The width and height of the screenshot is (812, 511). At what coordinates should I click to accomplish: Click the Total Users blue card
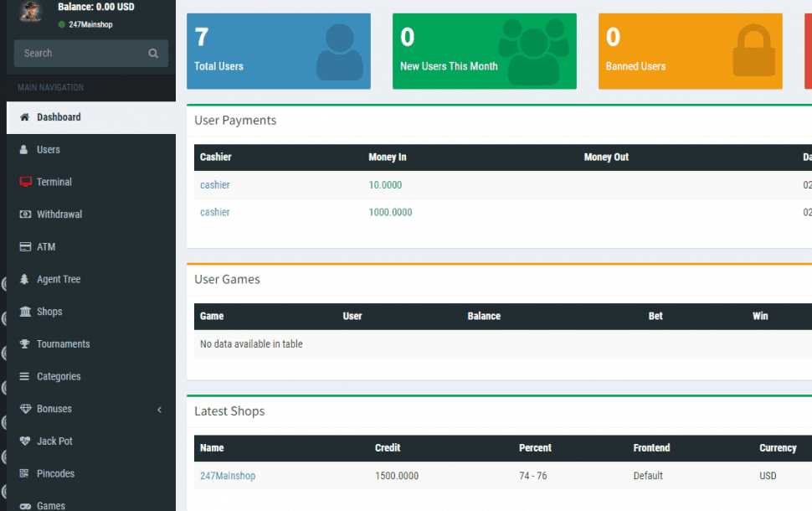[278, 51]
